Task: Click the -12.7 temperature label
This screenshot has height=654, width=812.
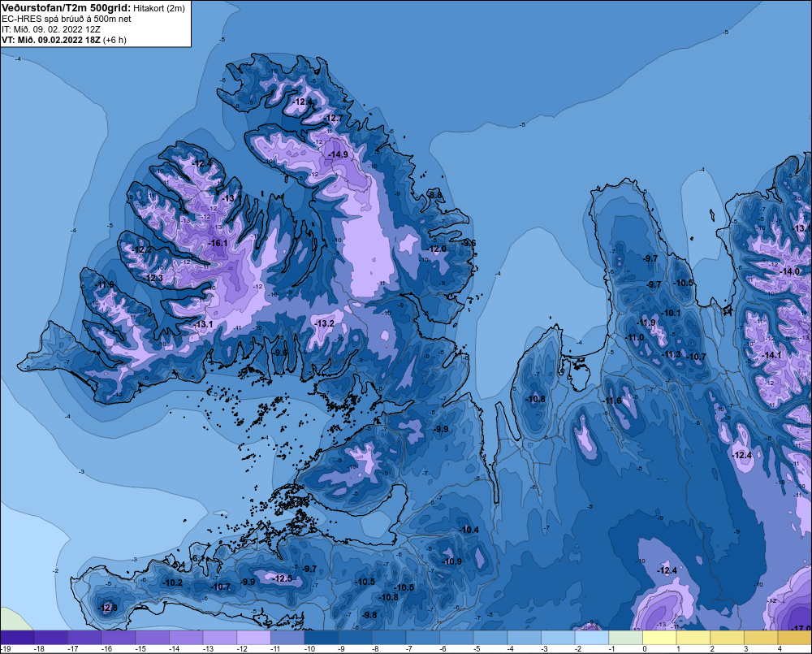Action: tap(334, 118)
